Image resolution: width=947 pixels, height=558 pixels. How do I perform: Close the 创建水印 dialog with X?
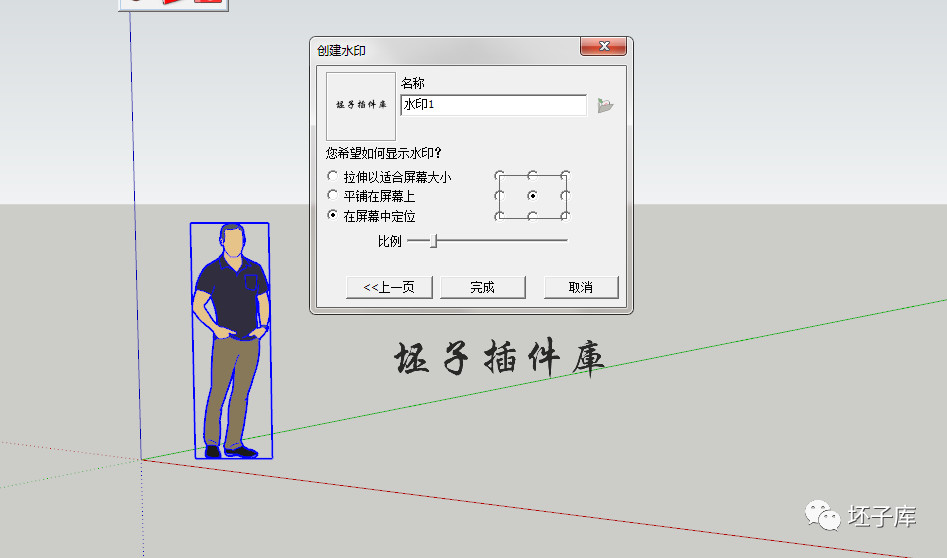603,46
